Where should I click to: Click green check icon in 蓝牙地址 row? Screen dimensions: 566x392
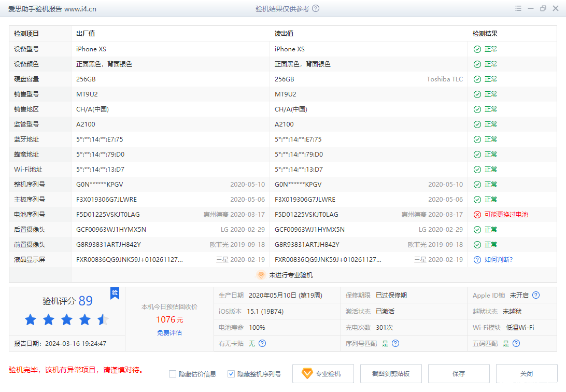[x=477, y=139]
